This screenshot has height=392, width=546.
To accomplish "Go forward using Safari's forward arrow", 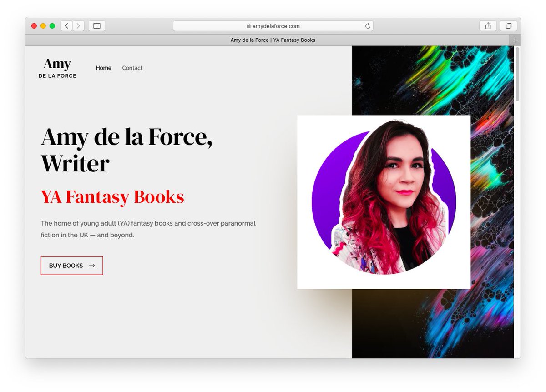I will [78, 26].
